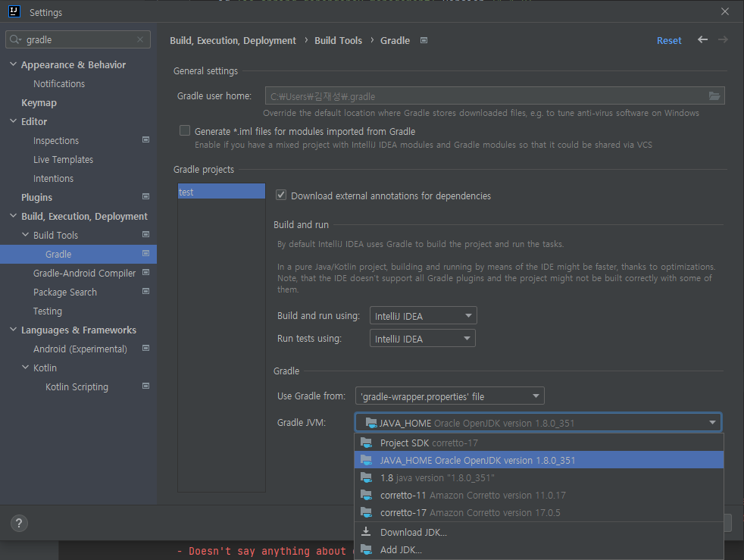Select Download JDK... entry

point(539,532)
